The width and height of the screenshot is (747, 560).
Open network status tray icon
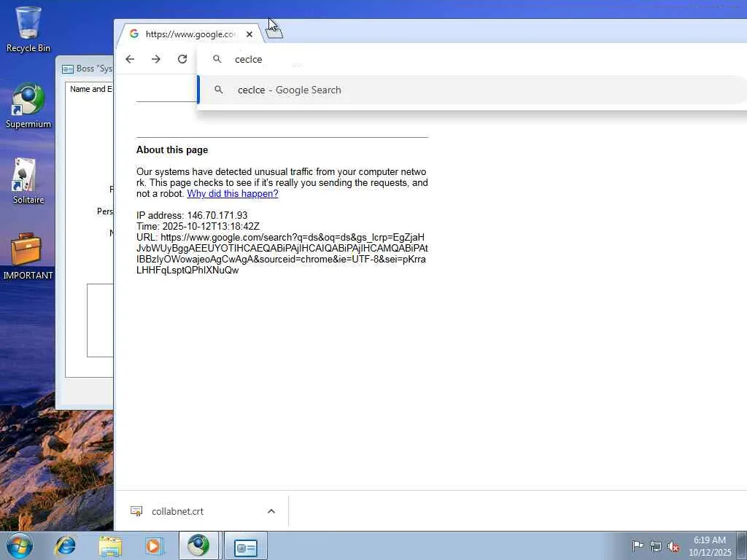(x=656, y=546)
